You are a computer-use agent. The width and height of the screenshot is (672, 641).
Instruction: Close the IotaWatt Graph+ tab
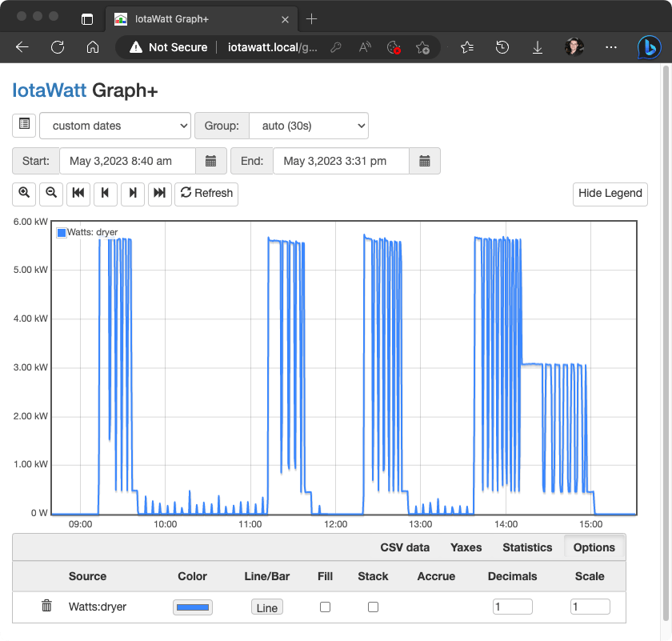pos(285,19)
